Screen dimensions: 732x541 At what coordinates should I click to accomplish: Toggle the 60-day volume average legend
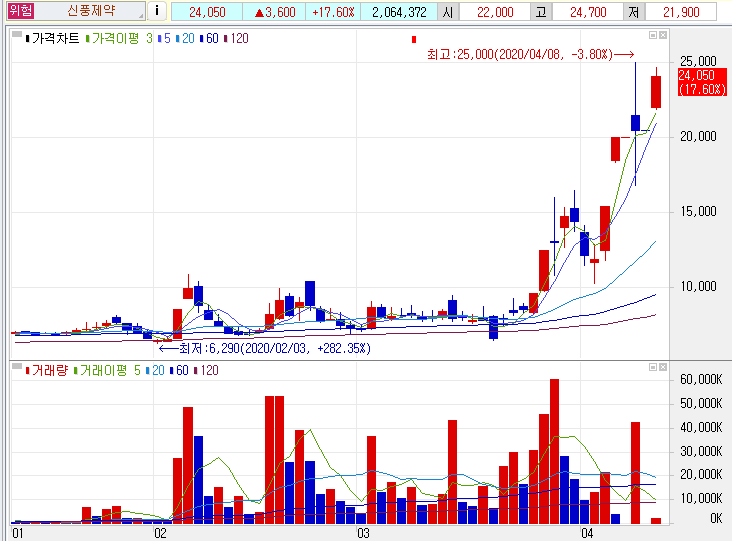pos(179,371)
